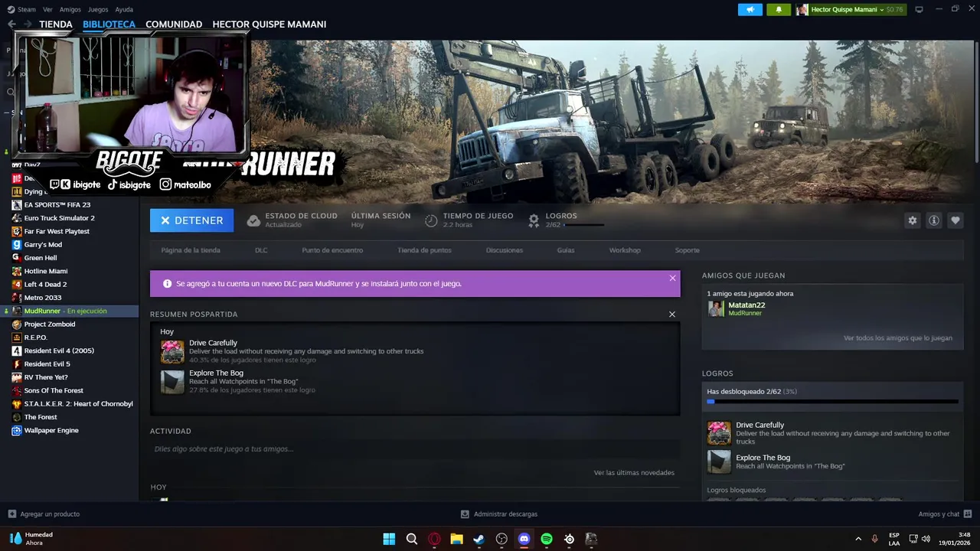The width and height of the screenshot is (980, 551).
Task: Select EA SPORTS FIFA 23 in library
Action: coord(57,205)
